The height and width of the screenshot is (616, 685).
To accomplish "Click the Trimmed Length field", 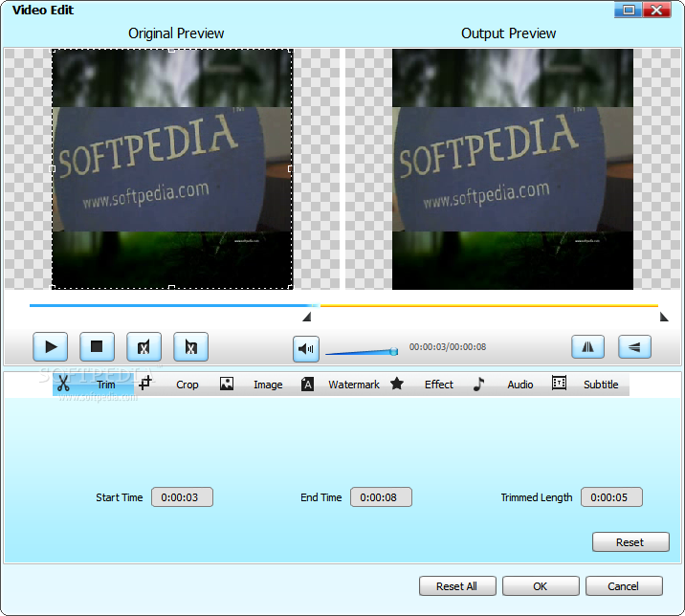I will click(611, 497).
